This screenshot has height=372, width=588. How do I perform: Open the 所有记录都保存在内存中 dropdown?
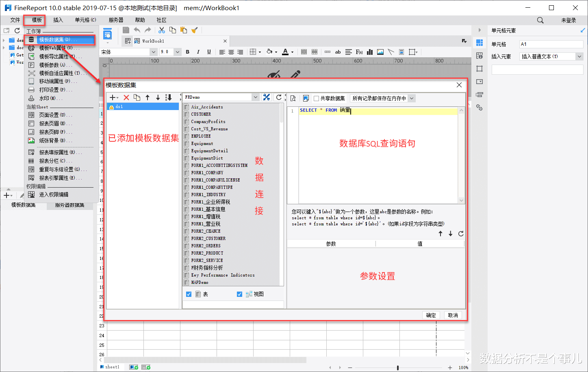tap(411, 98)
